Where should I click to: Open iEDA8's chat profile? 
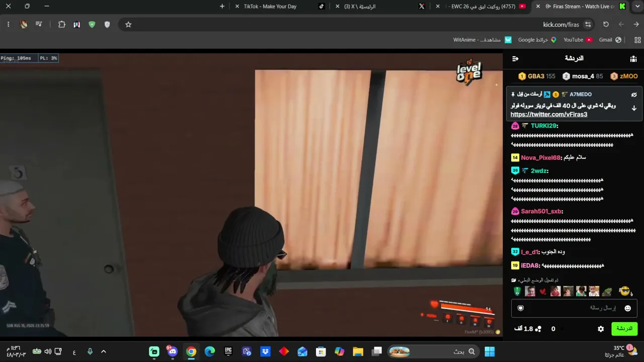point(530,265)
